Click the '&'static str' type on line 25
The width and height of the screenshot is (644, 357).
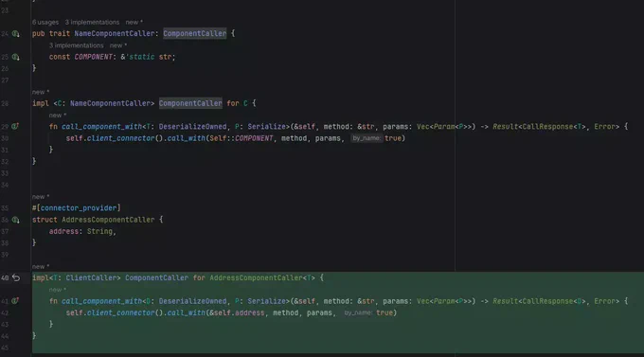pyautogui.click(x=146, y=57)
